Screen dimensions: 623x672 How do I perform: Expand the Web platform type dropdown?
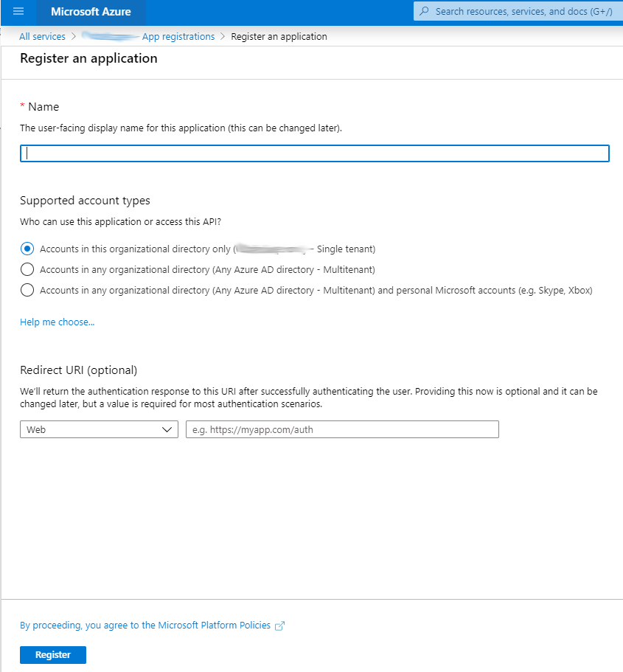(99, 429)
